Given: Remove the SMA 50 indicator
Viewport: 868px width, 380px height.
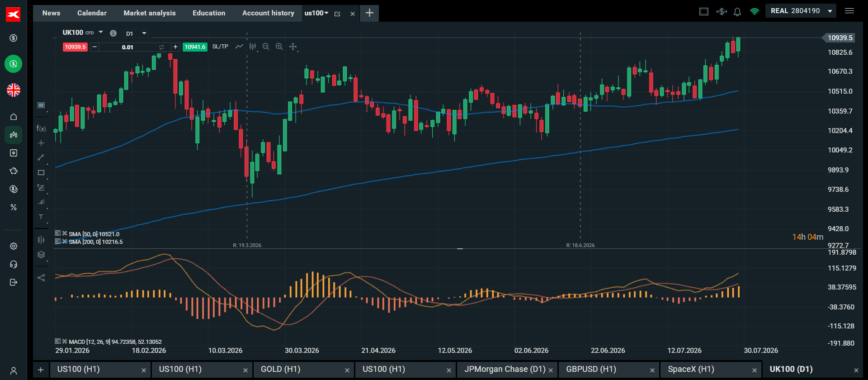Looking at the screenshot, I should [65, 233].
